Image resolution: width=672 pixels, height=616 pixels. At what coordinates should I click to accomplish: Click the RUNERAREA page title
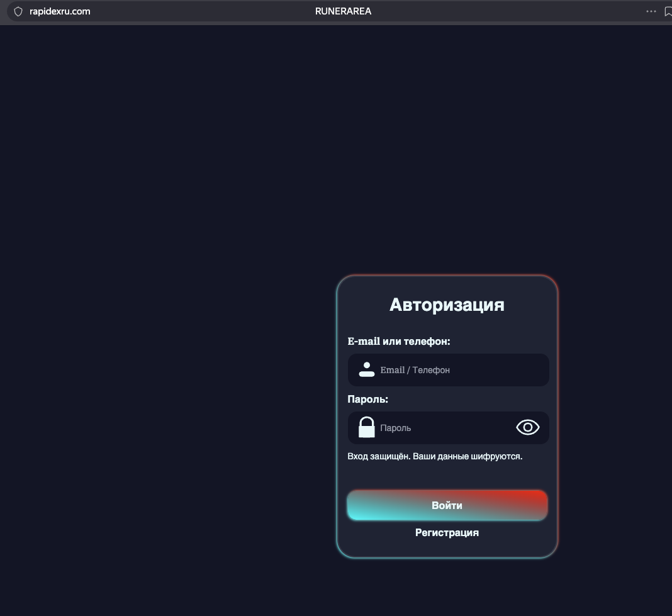[x=343, y=11]
